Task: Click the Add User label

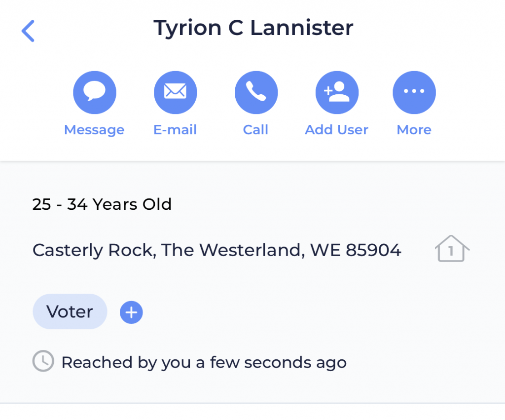Action: click(x=336, y=130)
